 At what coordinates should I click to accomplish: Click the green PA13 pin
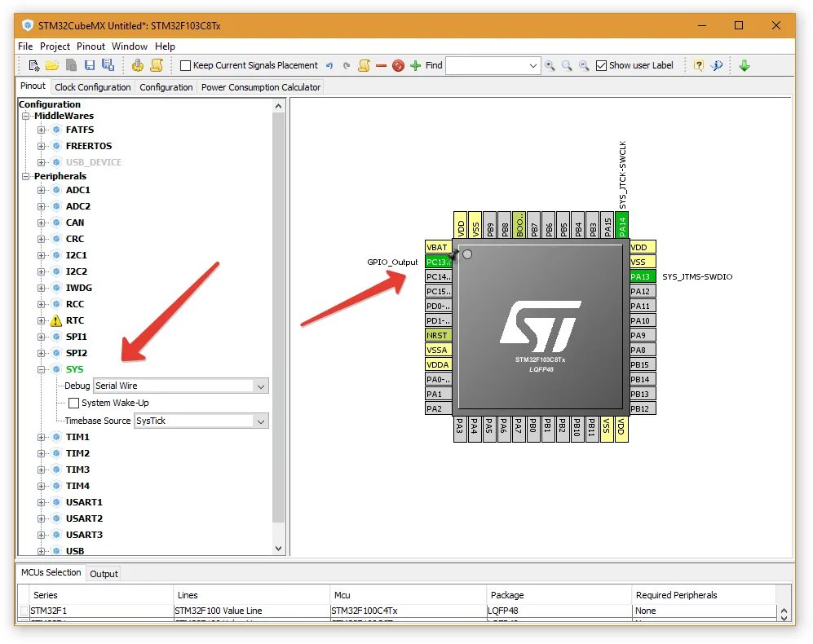[x=643, y=277]
